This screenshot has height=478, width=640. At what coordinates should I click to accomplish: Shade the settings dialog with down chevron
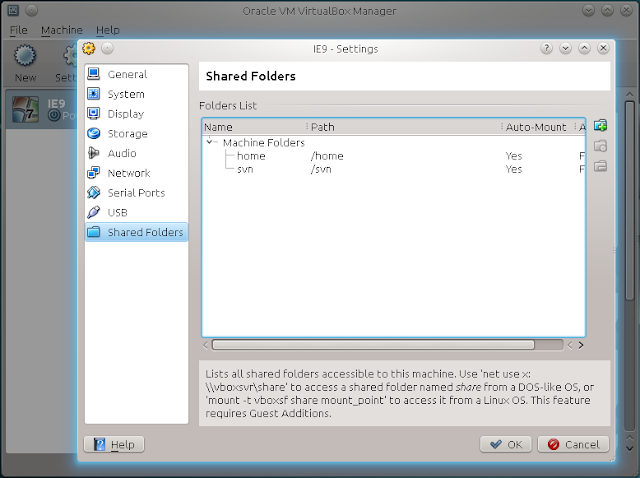click(x=565, y=49)
